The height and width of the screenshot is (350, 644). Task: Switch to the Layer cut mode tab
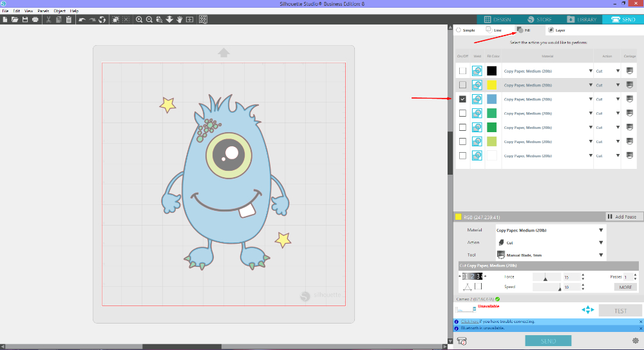tap(557, 30)
